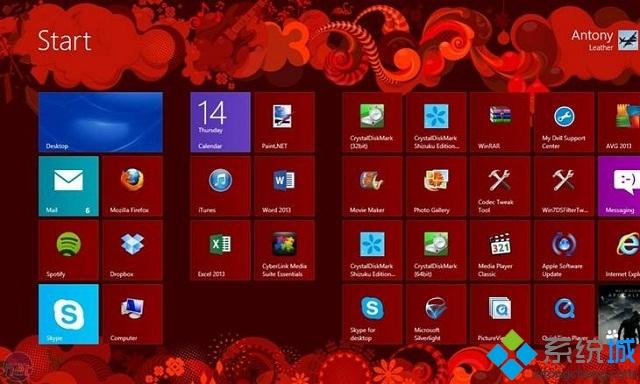Open the Computer tile
Screen dimensions: 640x384
[133, 314]
